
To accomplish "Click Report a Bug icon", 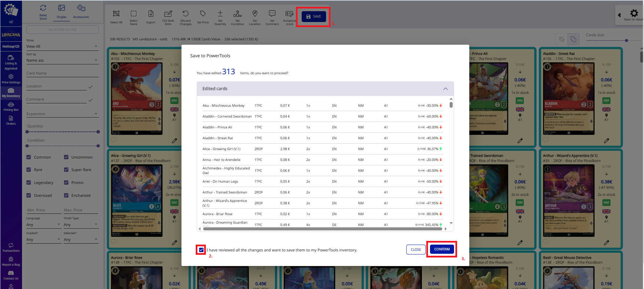I will coord(11,259).
